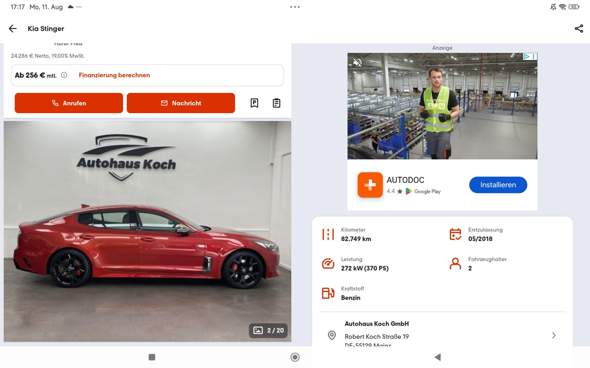Tap the Android back triangle button

coord(438,357)
